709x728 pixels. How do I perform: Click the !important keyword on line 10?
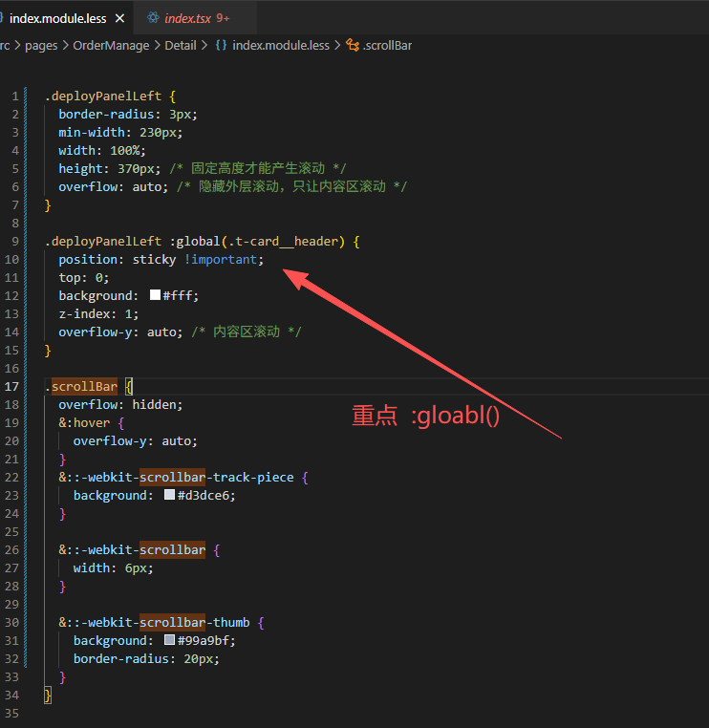[221, 260]
